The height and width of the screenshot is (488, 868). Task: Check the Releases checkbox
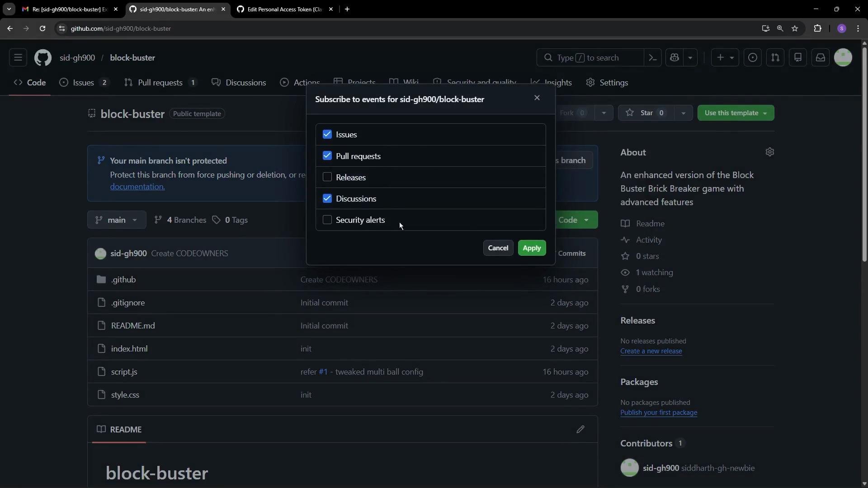[327, 177]
